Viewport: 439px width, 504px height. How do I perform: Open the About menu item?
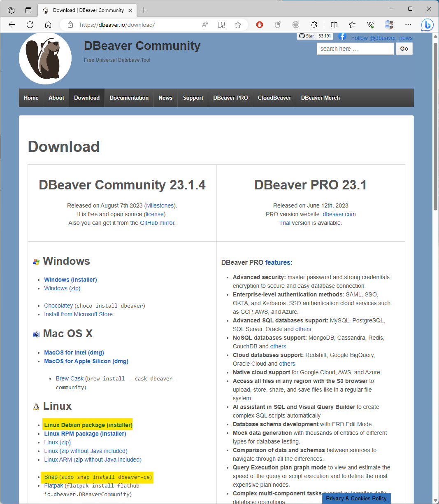coord(56,98)
